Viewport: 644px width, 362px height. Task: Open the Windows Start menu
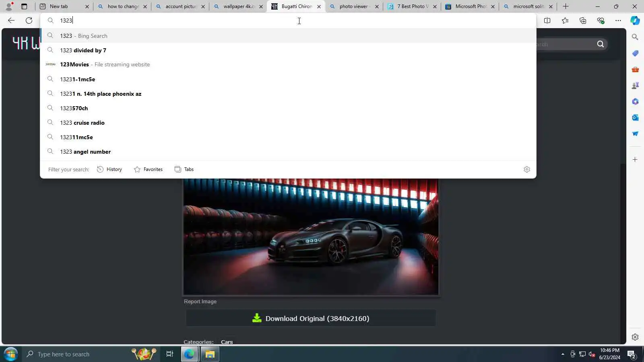tap(10, 354)
